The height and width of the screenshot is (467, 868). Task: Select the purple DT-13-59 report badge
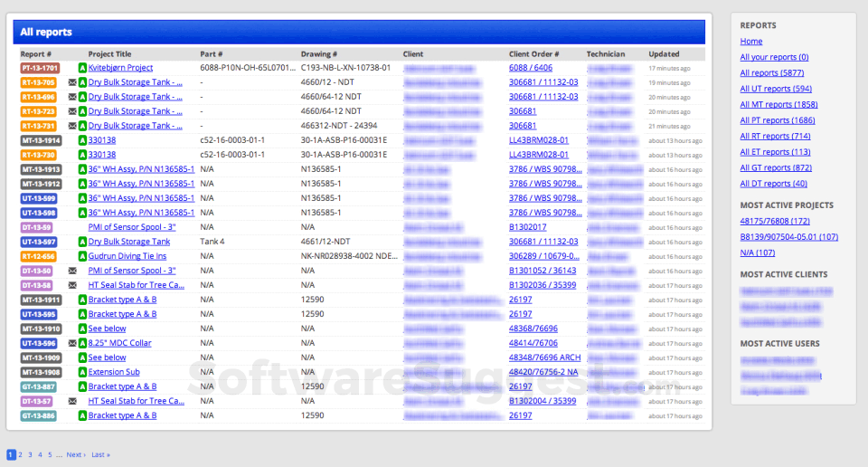coord(37,227)
